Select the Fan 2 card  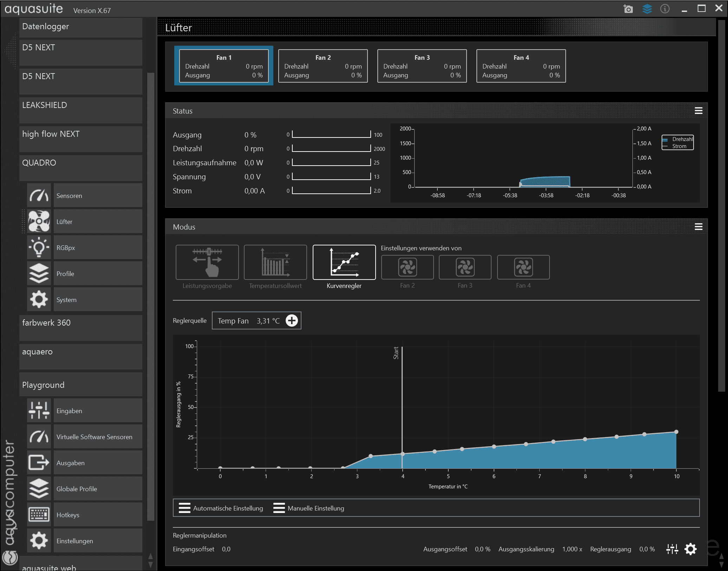click(323, 66)
